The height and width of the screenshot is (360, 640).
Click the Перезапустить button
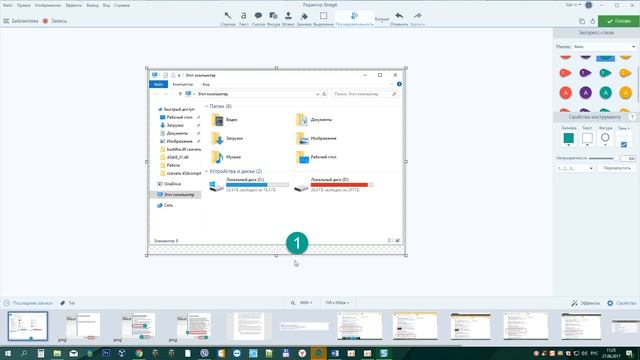617,168
